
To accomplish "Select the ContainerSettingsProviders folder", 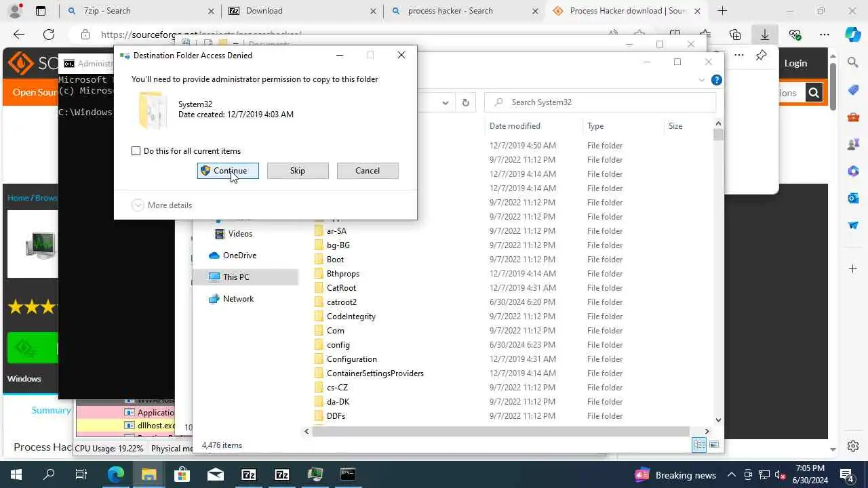I will tap(375, 373).
